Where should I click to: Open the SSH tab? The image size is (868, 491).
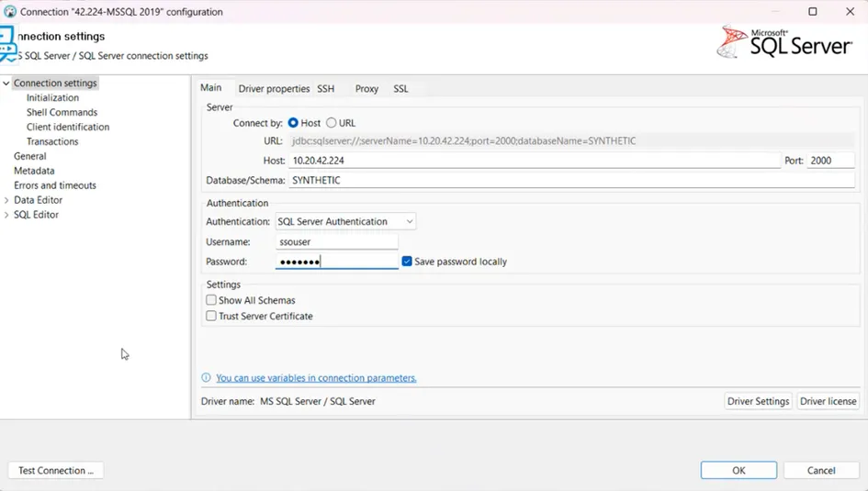(x=325, y=88)
